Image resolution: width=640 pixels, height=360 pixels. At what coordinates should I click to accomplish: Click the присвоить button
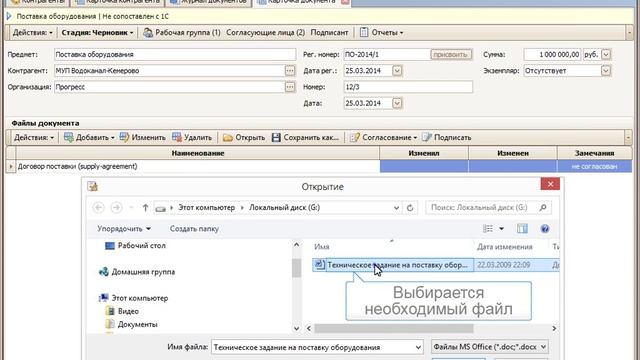(450, 54)
